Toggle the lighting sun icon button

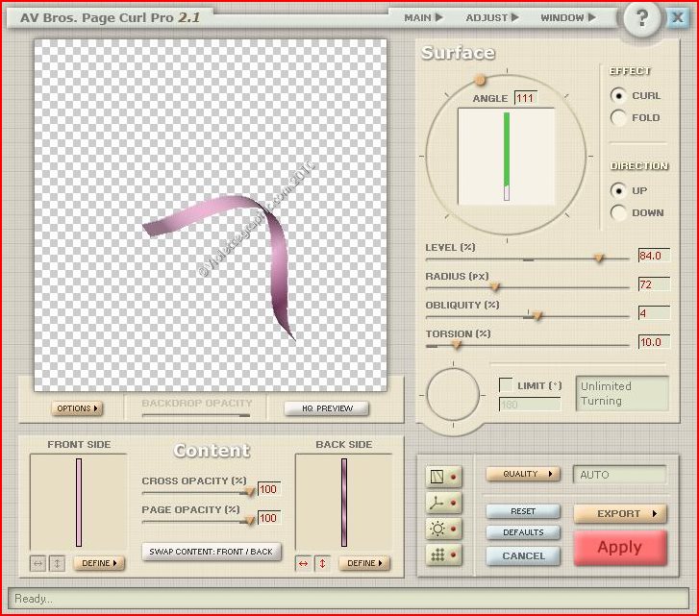[437, 529]
